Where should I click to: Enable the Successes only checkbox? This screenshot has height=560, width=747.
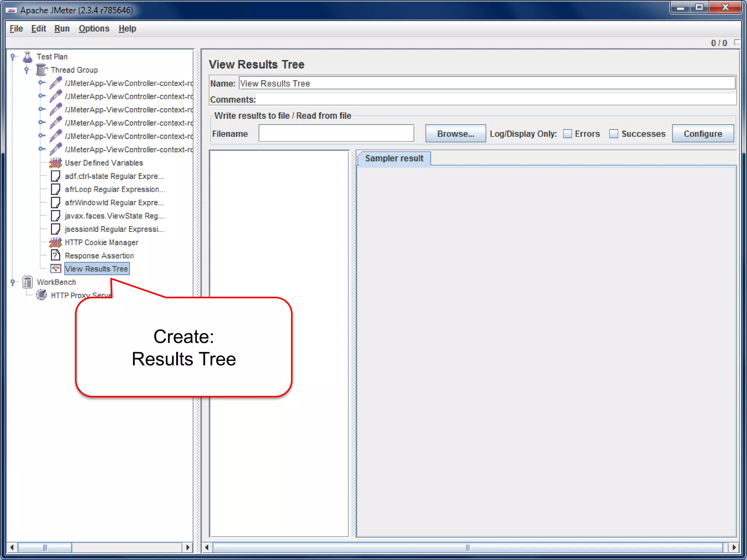tap(614, 134)
